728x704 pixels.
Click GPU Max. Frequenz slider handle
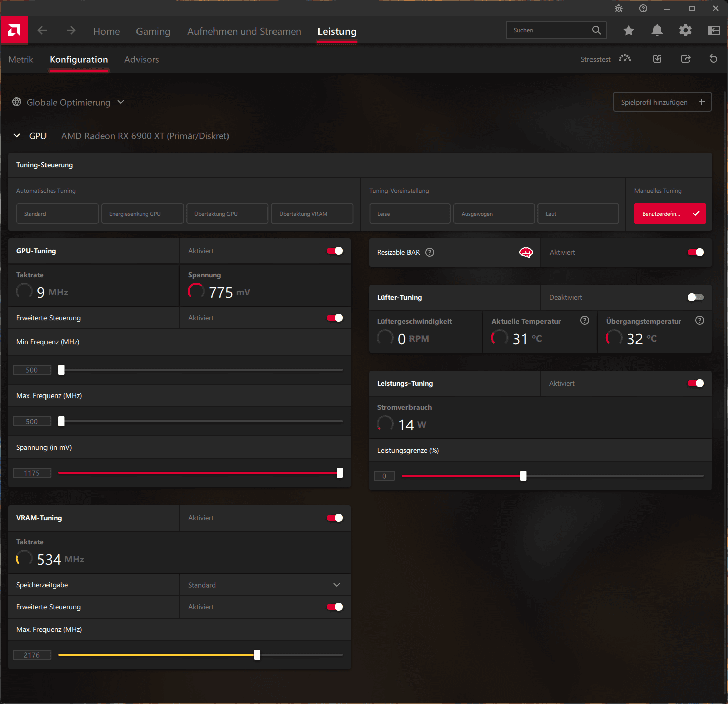61,421
